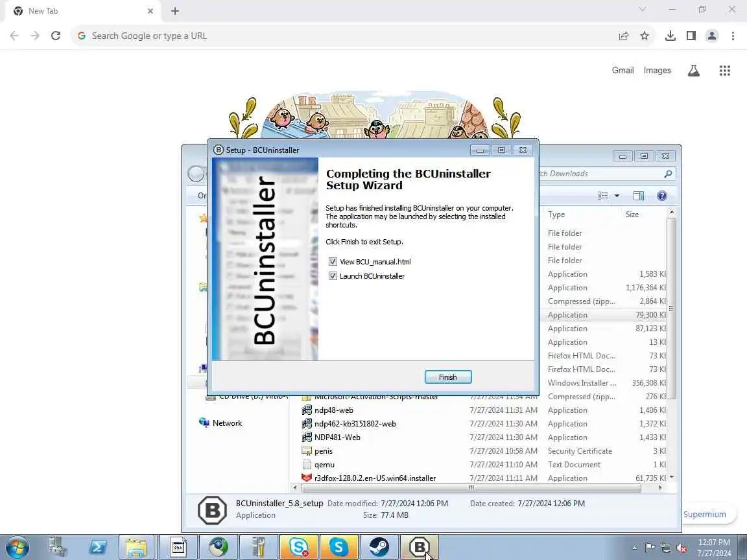Open the Supermium browser taskbar icon
Screen dimensions: 747x560
[219, 547]
